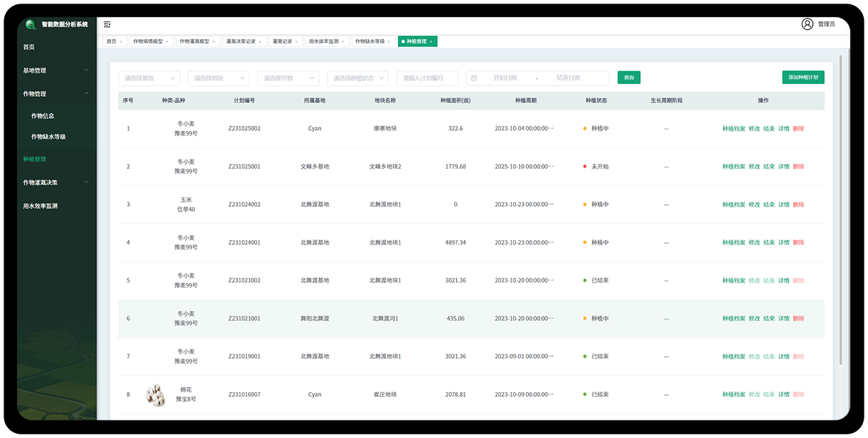Click the 添加种植计划 button
This screenshot has height=438, width=868.
point(803,78)
